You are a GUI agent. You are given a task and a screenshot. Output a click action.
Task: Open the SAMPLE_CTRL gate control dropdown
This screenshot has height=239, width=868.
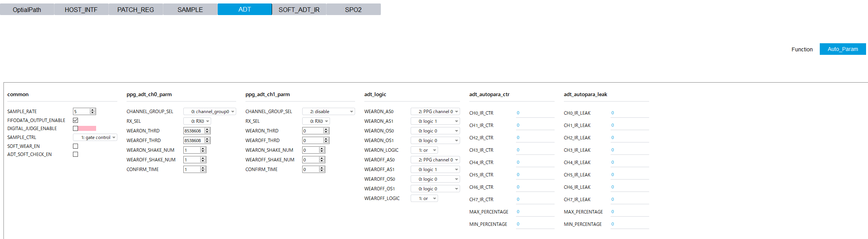(95, 137)
